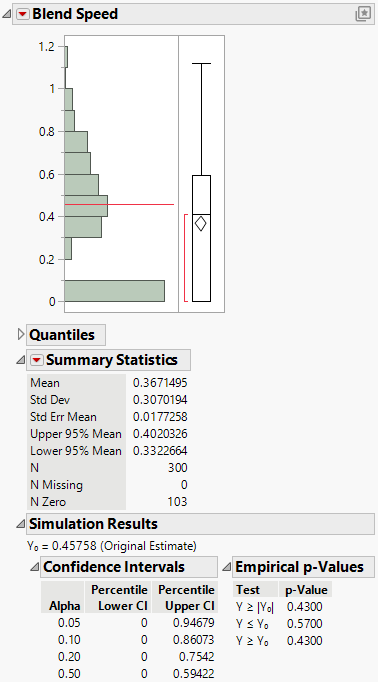This screenshot has width=378, height=682.
Task: Click the Simulation Results heading
Action: coord(93,524)
